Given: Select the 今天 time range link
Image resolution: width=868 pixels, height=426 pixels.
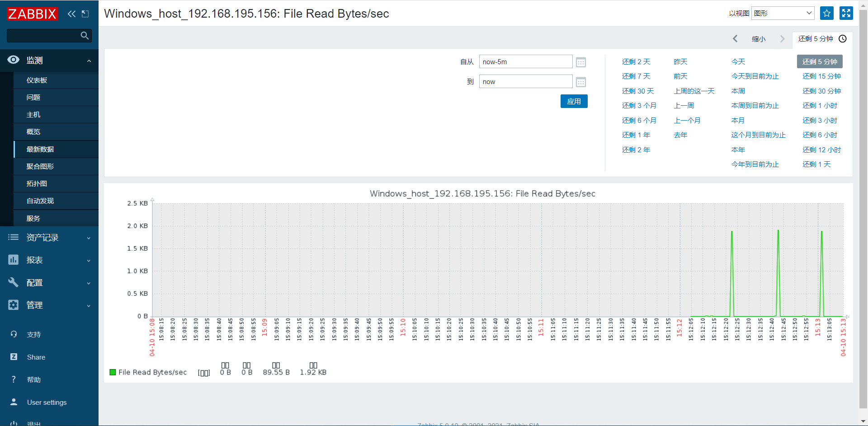Looking at the screenshot, I should pyautogui.click(x=738, y=61).
